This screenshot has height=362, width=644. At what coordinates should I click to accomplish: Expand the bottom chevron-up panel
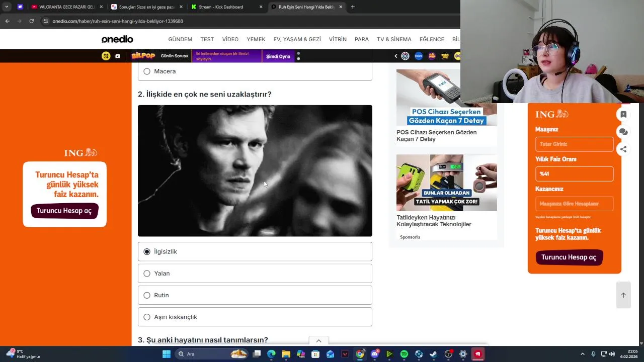(x=318, y=341)
